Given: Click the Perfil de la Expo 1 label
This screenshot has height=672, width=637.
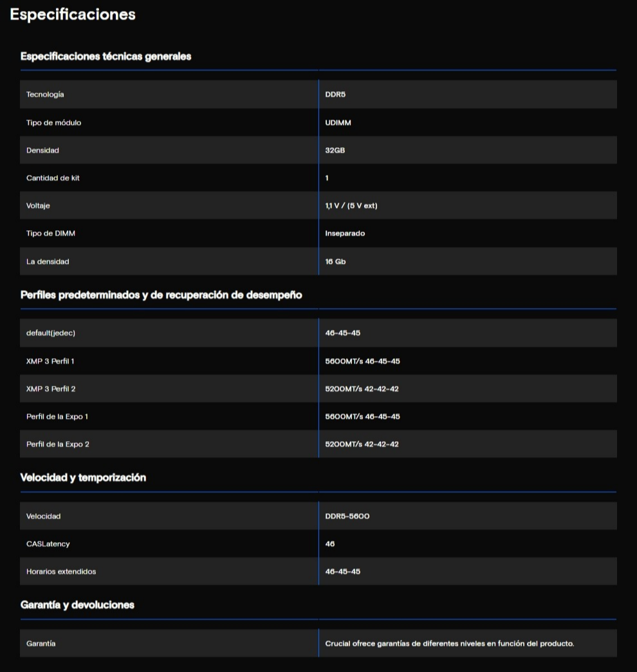Looking at the screenshot, I should point(57,417).
